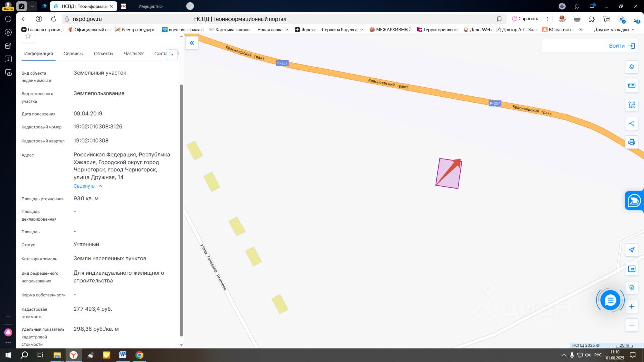Switch to the Части ЗУ tab
This screenshot has width=644, height=362.
point(134,54)
